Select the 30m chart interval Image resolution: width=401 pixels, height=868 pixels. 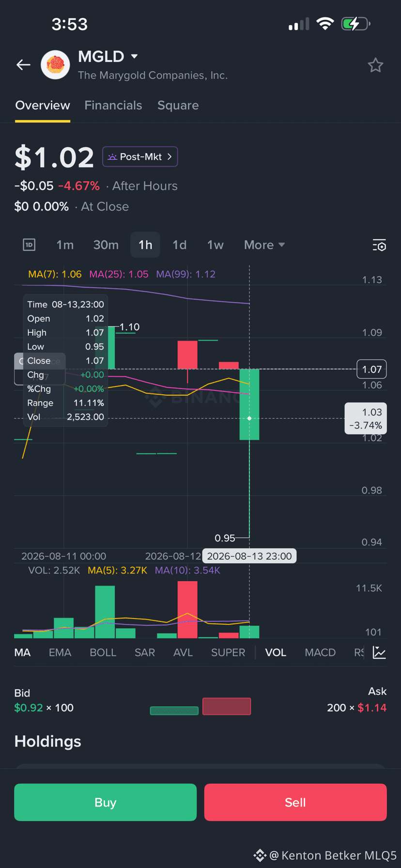(x=106, y=245)
